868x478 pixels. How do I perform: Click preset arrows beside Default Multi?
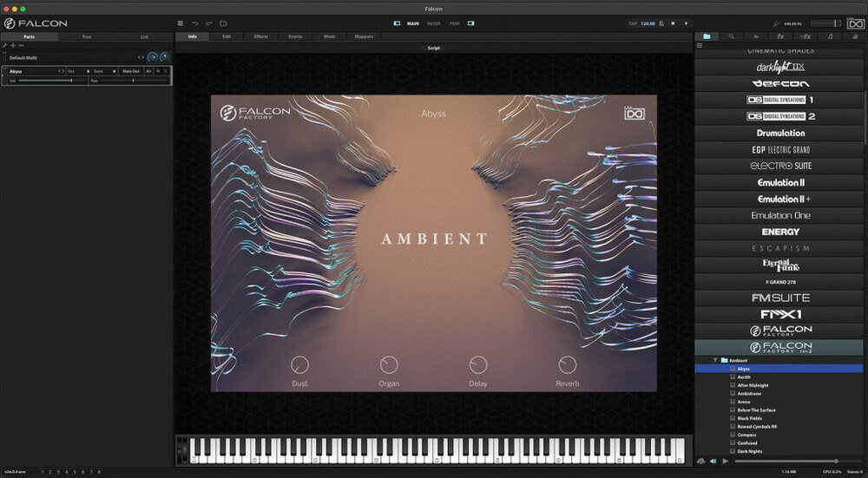140,57
